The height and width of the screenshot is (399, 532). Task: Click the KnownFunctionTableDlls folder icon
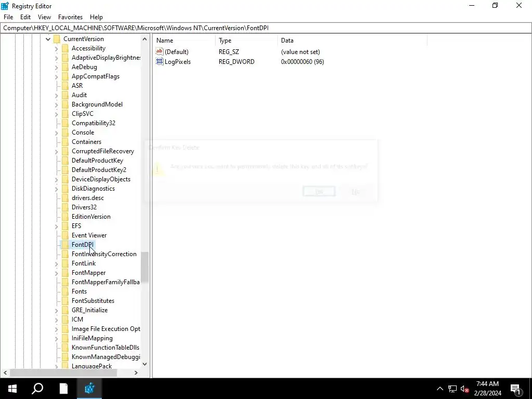tap(65, 348)
